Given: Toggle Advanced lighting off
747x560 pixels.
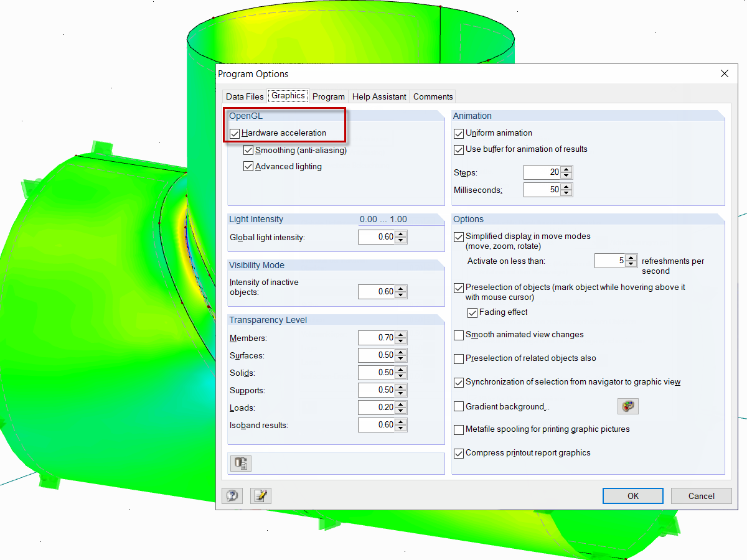Looking at the screenshot, I should click(248, 166).
